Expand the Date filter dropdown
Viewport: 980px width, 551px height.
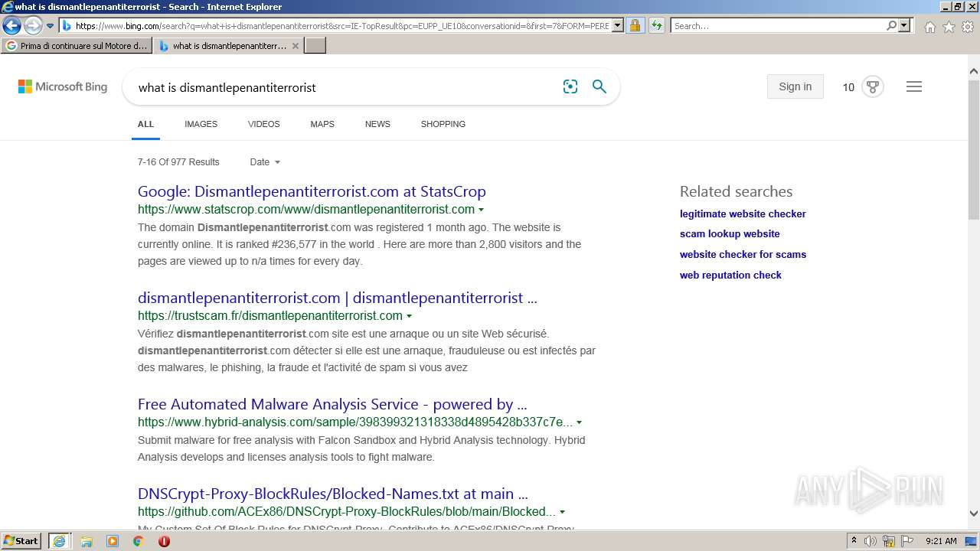[265, 162]
